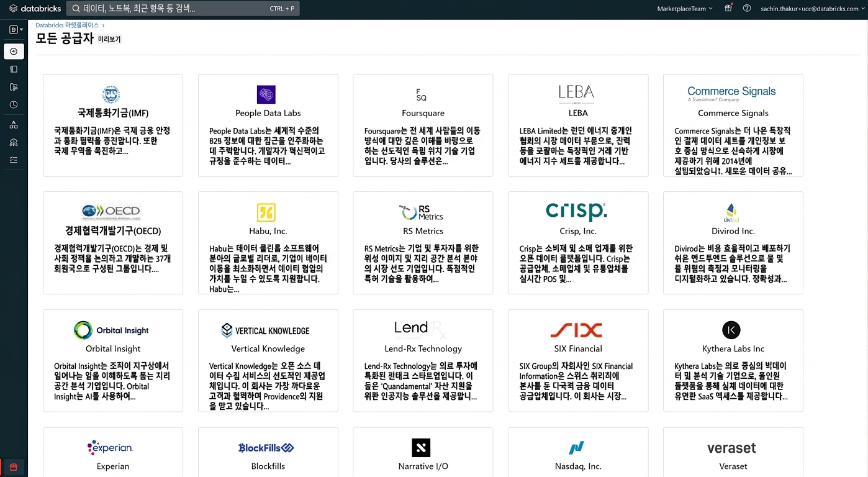Click the search magnifier icon

click(76, 9)
